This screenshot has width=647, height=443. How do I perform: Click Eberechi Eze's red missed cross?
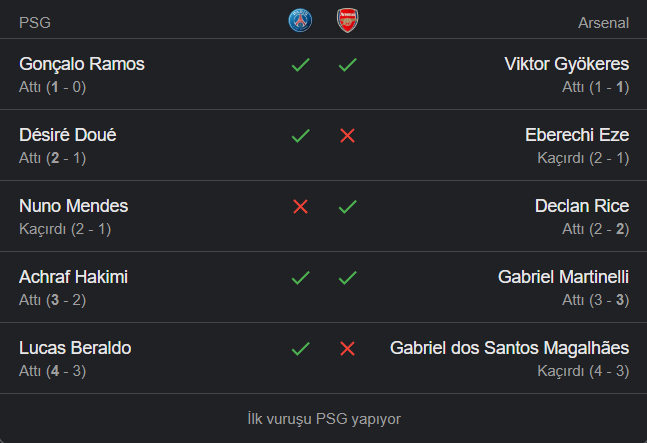(347, 136)
